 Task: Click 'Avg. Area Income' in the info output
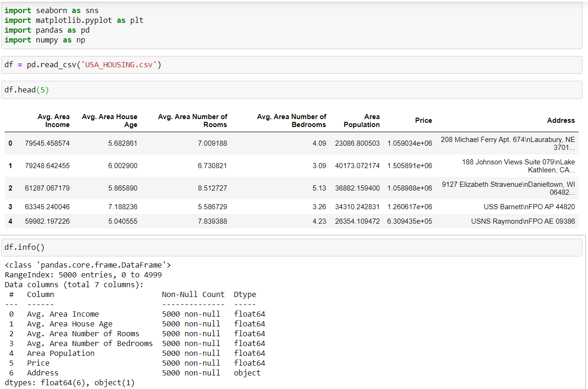(x=63, y=314)
